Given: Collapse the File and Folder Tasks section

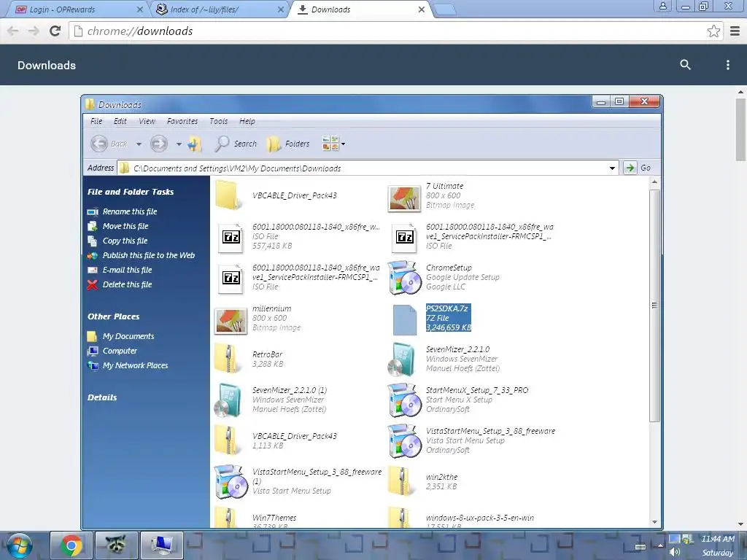Looking at the screenshot, I should 131,192.
